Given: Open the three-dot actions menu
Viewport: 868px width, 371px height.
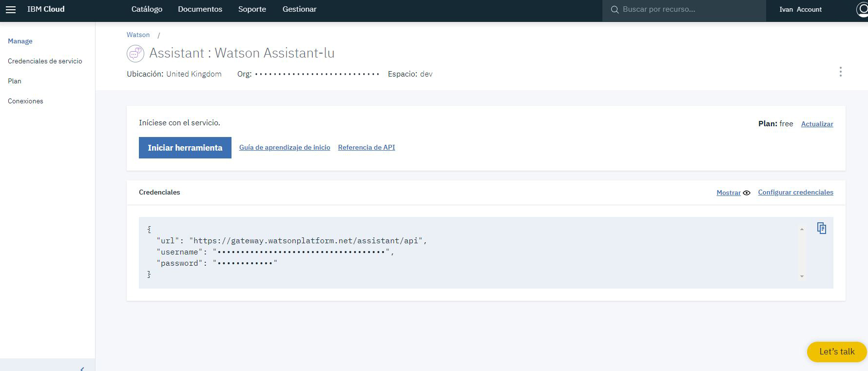Looking at the screenshot, I should point(840,72).
